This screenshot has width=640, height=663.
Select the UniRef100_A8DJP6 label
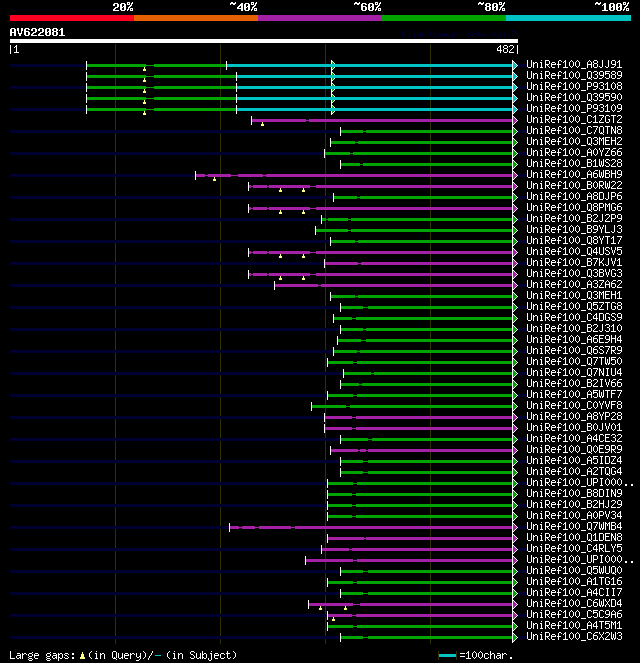pos(574,197)
